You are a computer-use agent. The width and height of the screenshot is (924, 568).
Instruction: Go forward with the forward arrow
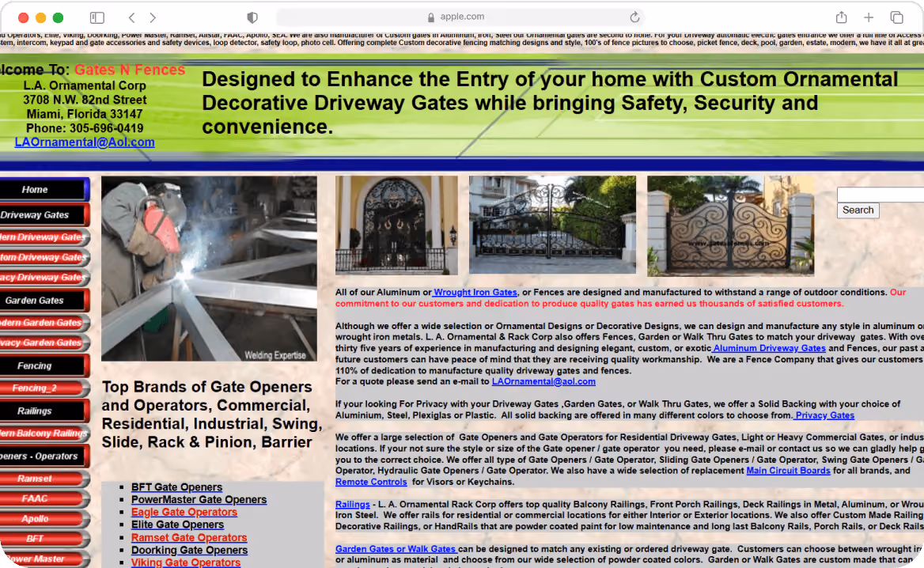click(x=153, y=17)
